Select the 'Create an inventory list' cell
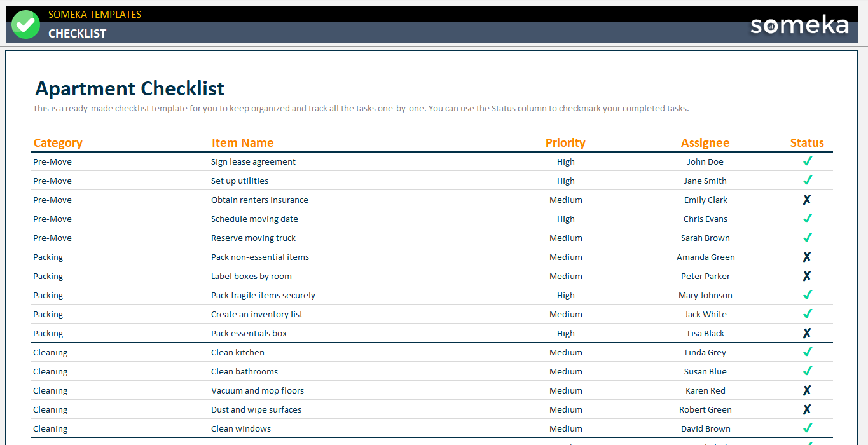Viewport: 868px width, 445px height. click(257, 314)
